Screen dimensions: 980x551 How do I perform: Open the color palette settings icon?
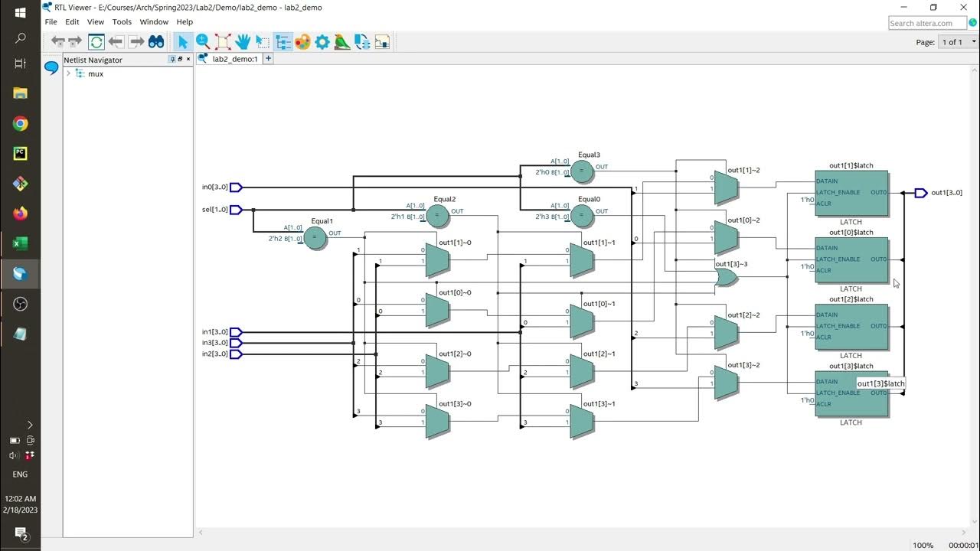(x=302, y=41)
